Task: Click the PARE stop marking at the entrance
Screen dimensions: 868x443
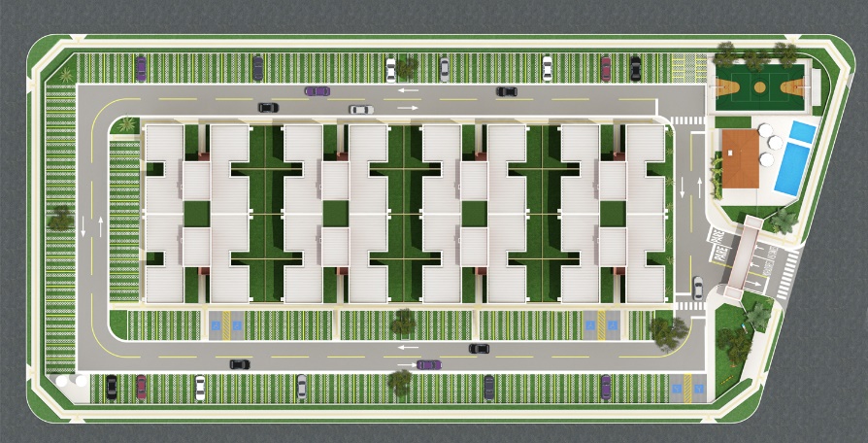Action: [716, 240]
